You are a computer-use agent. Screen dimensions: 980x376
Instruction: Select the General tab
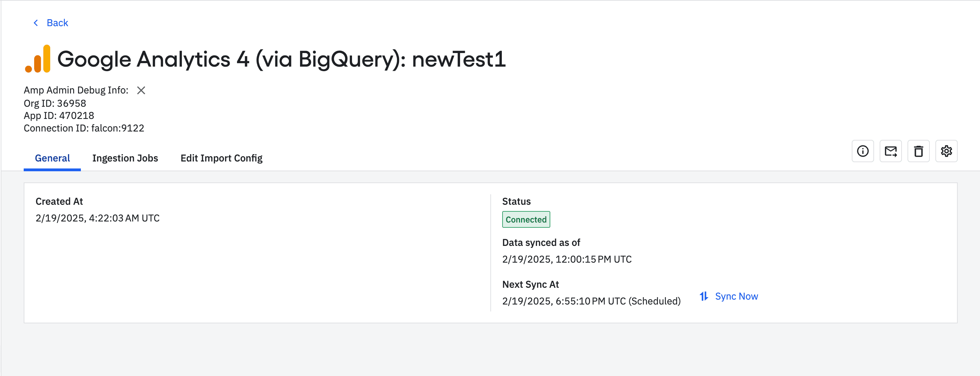[x=52, y=158]
